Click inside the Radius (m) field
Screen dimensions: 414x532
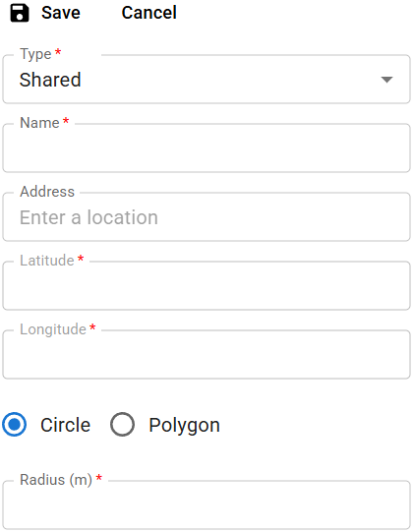(x=207, y=504)
